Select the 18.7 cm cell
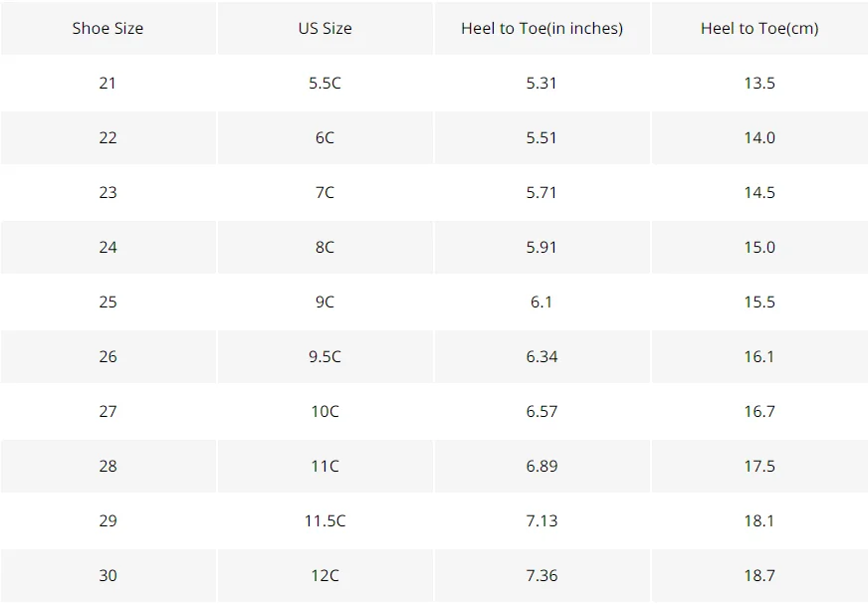The height and width of the screenshot is (604, 868). point(759,576)
